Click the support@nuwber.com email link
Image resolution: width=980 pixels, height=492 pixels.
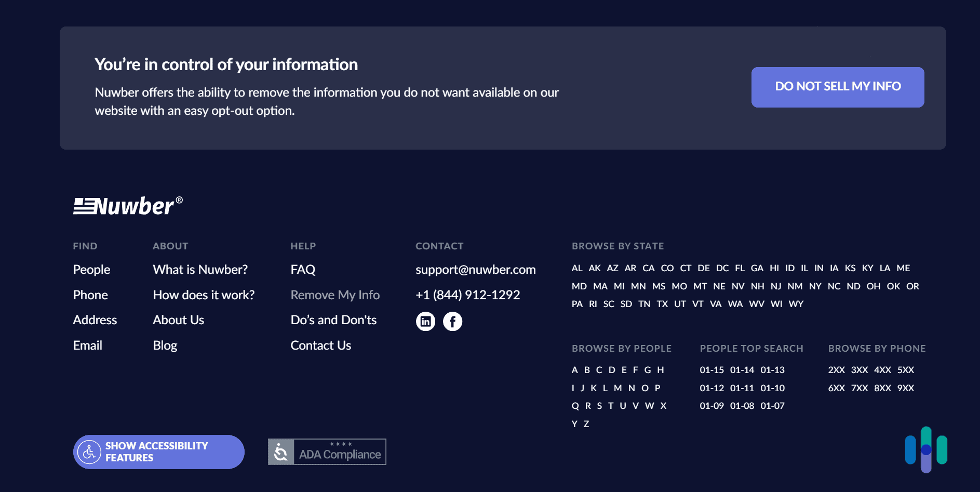(475, 269)
